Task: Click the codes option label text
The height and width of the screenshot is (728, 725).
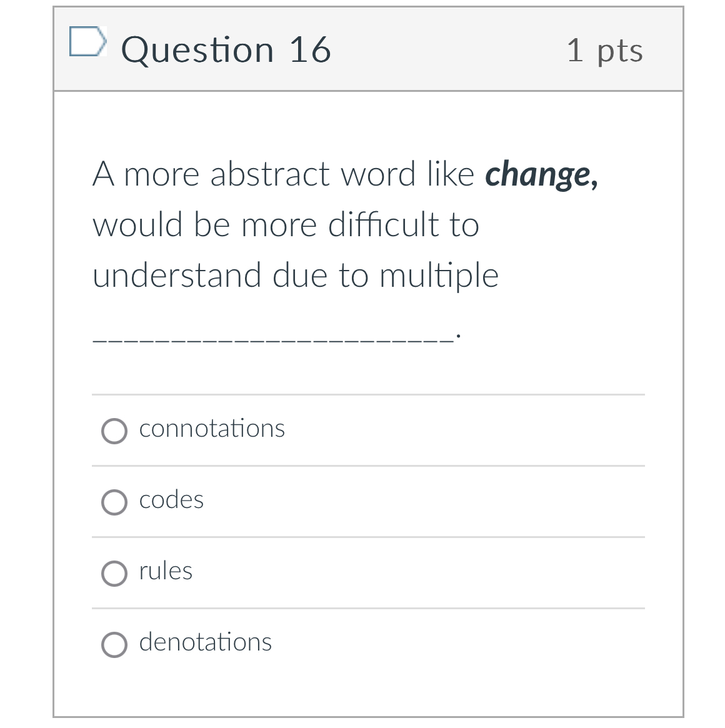Action: click(171, 500)
